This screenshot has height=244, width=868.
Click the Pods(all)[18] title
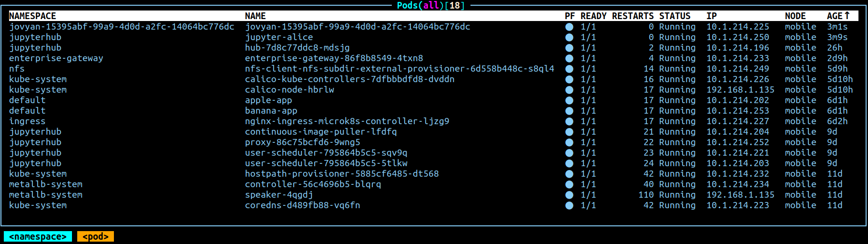click(x=430, y=5)
